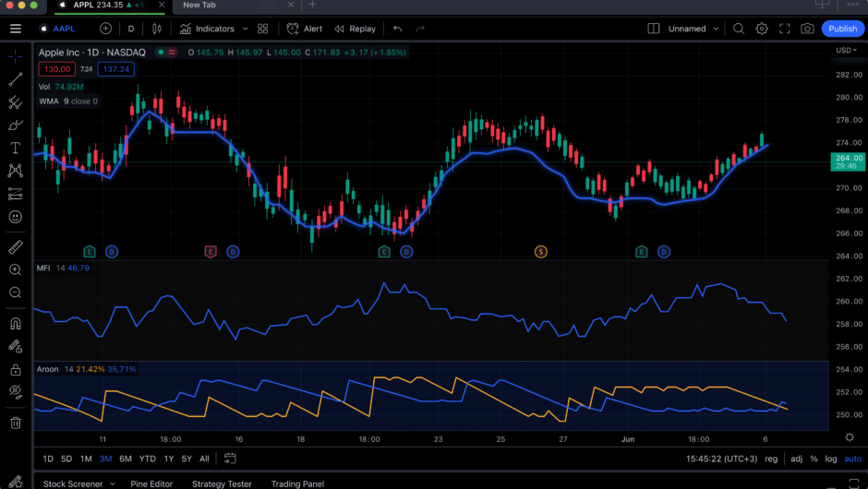The height and width of the screenshot is (489, 868).
Task: Select the Text annotation tool
Action: pos(15,148)
